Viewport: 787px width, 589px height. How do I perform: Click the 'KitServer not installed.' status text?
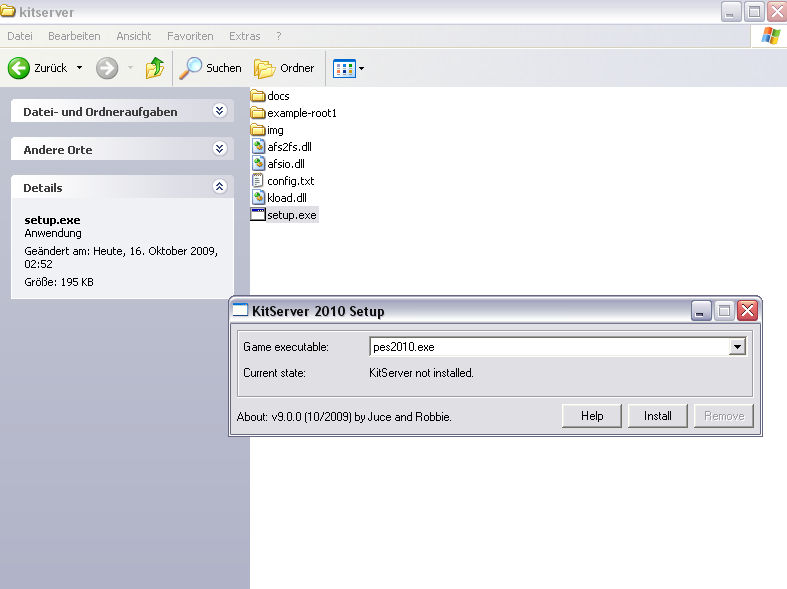[421, 373]
